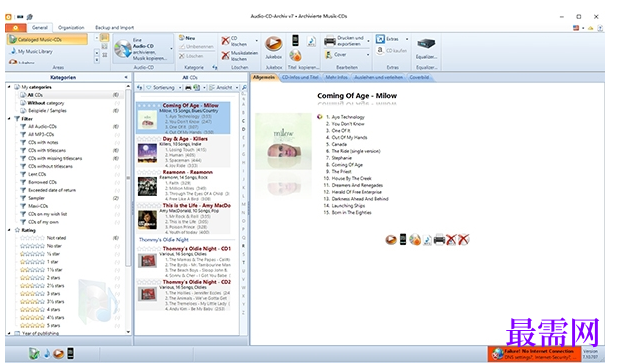Expand the Cover dropdown arrow
The height and width of the screenshot is (364, 618).
(368, 55)
